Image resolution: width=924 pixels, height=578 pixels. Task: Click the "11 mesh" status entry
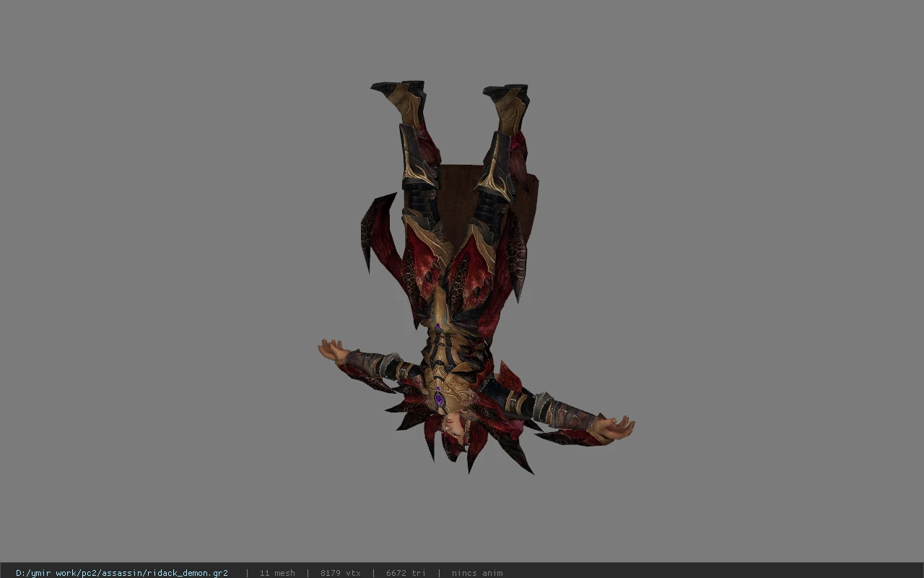(277, 573)
